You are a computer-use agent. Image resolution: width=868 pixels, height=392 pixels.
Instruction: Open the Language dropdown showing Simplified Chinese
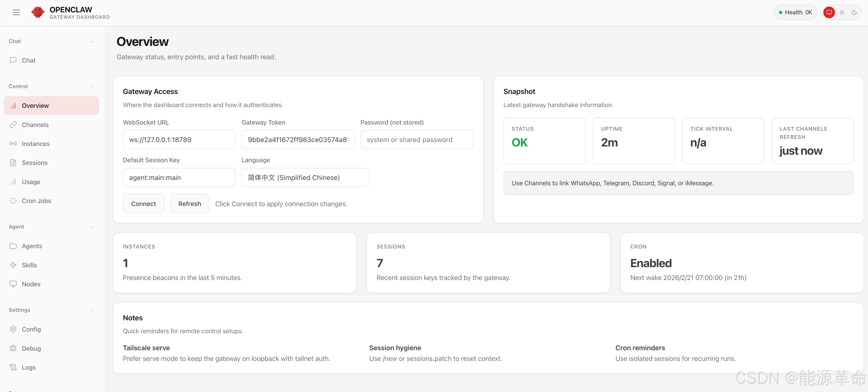(x=305, y=177)
